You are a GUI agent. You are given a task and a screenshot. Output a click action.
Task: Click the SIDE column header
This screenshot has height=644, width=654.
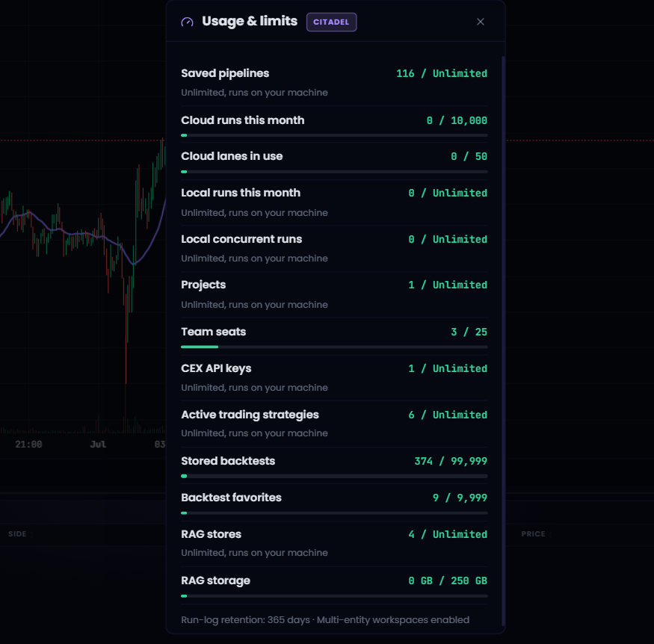(17, 534)
